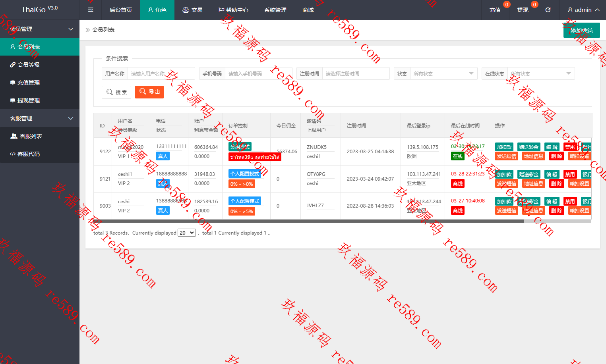Click the refresh icon in top bar
Viewport: 606px width, 364px height.
click(548, 10)
